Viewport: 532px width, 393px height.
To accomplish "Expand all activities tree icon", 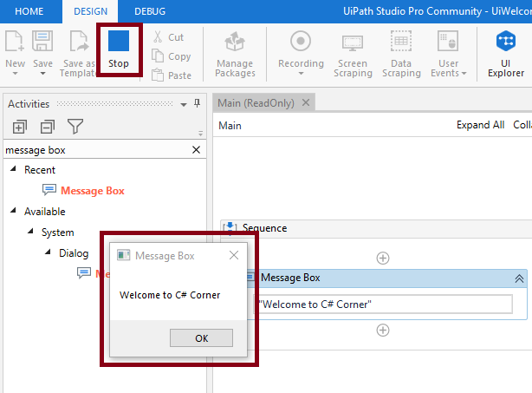I will 19,127.
